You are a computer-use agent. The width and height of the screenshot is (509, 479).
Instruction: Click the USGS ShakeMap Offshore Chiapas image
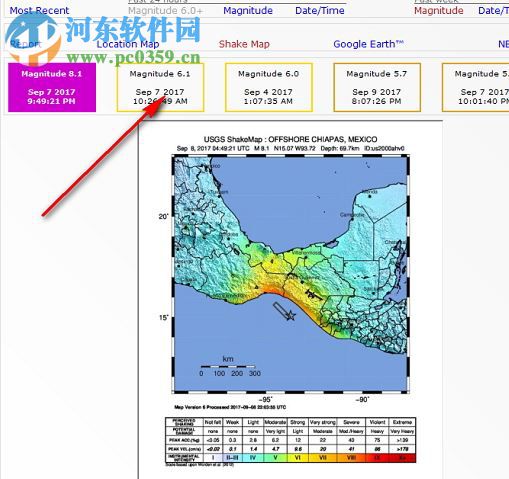290,300
